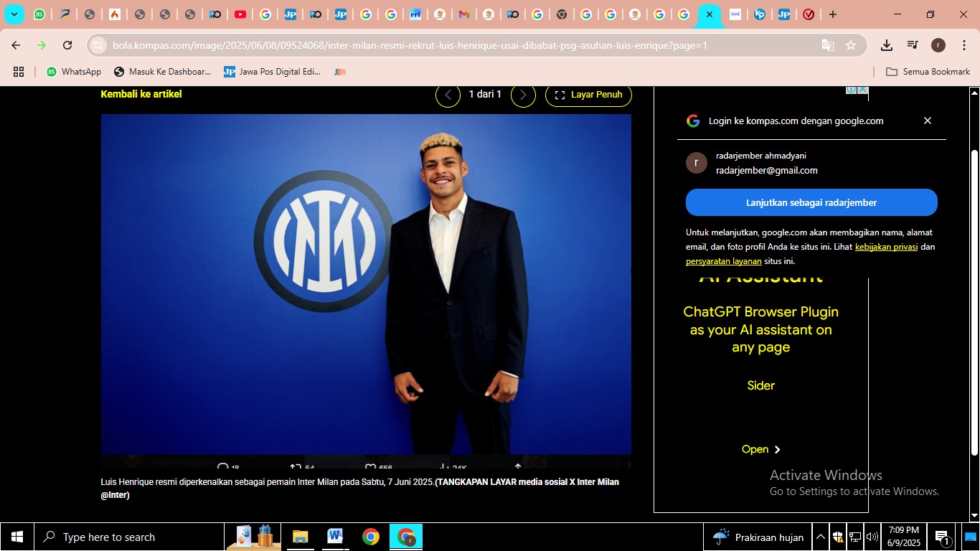Open the tab search dropdown
Viewport: 980px width, 551px height.
tap(14, 14)
